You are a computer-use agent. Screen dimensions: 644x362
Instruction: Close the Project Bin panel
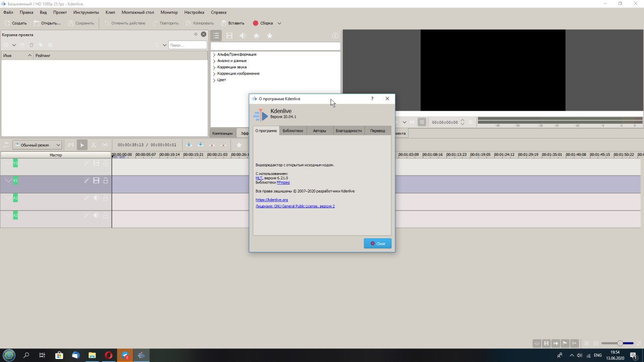click(204, 34)
